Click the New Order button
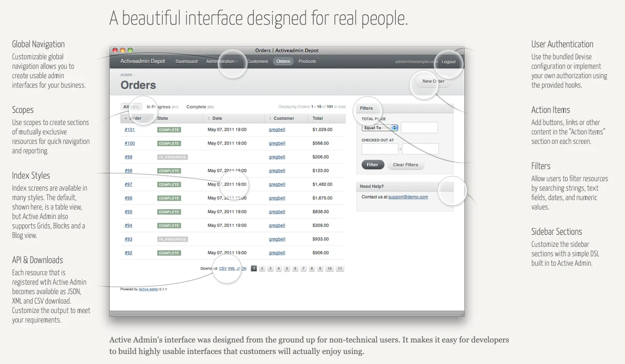The image size is (625, 364). (433, 81)
